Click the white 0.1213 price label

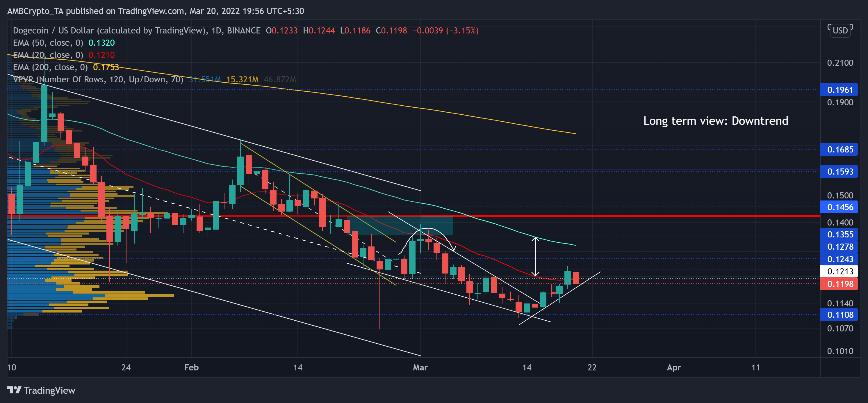pyautogui.click(x=839, y=271)
